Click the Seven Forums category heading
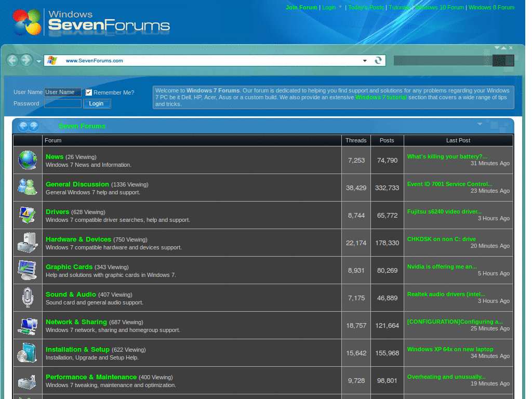 [82, 126]
